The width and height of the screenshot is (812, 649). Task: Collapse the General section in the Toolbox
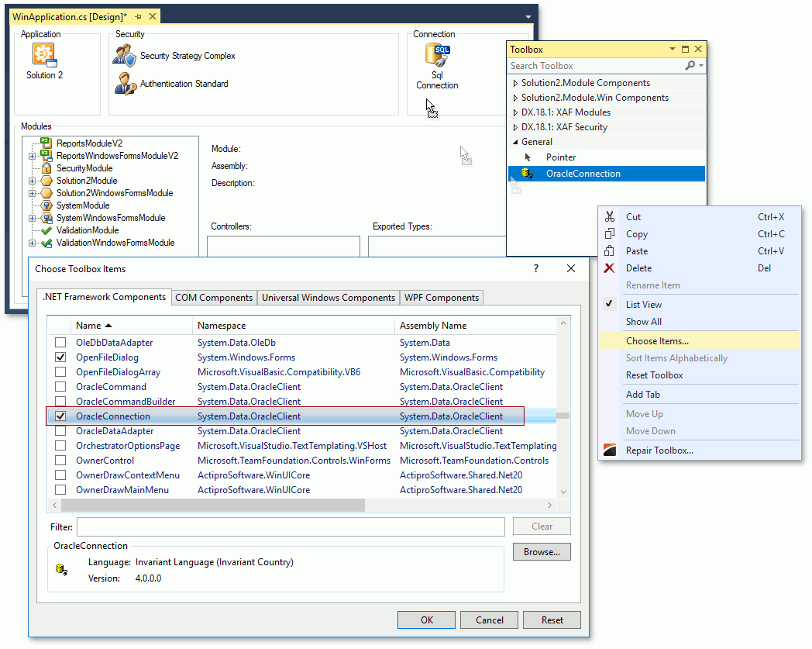point(515,141)
